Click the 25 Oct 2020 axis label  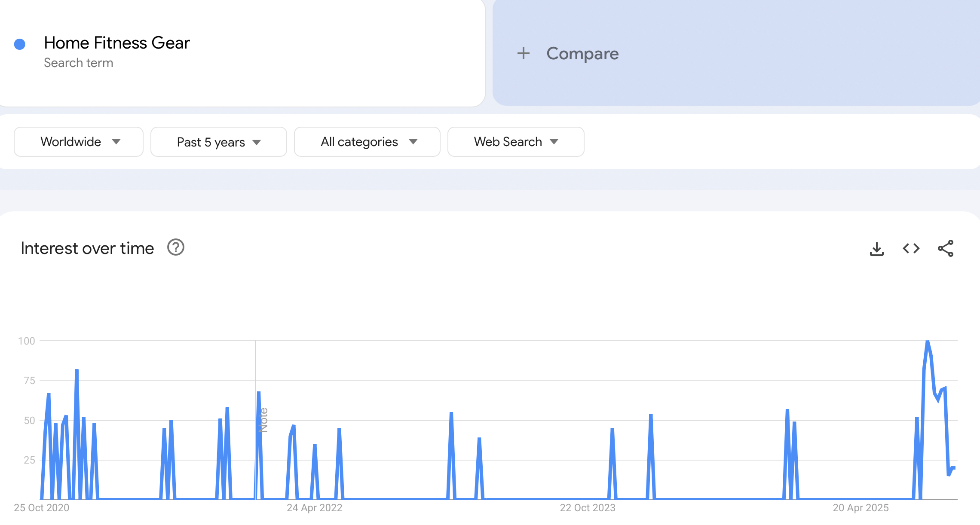click(x=41, y=507)
